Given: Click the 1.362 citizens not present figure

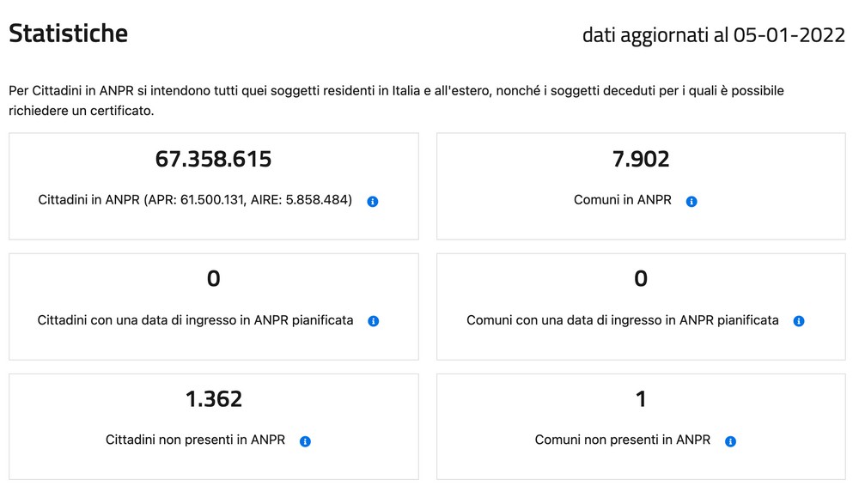Looking at the screenshot, I should 214,398.
